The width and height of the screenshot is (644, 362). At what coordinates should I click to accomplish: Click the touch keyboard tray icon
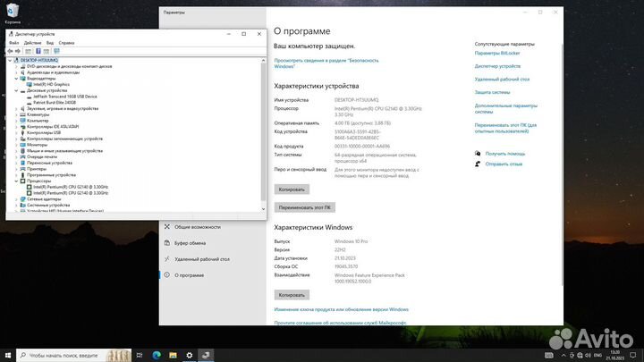pos(548,355)
